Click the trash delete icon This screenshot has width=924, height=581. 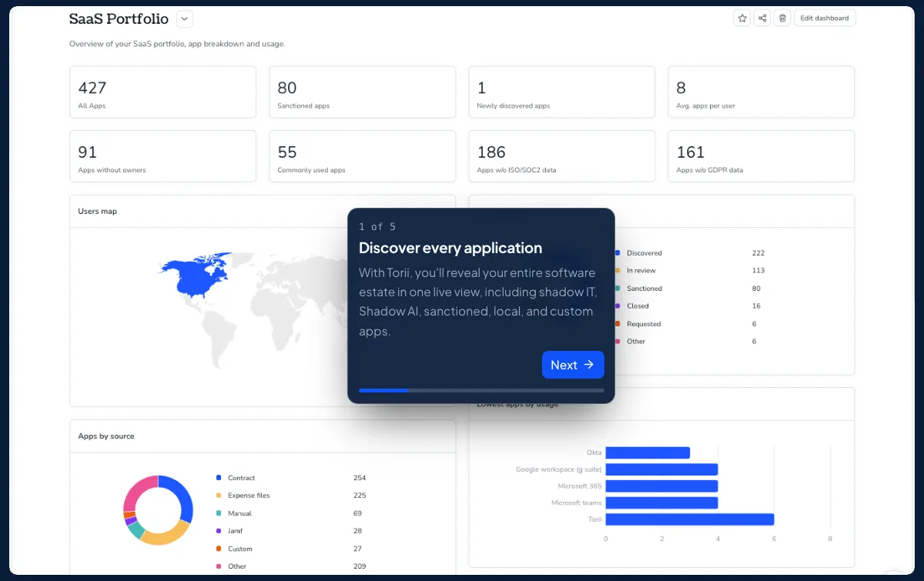click(782, 18)
